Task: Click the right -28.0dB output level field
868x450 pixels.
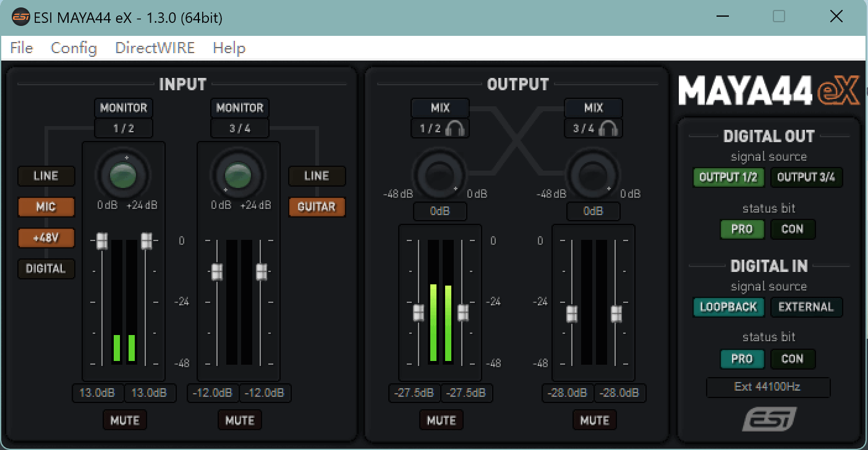Action: tap(620, 393)
